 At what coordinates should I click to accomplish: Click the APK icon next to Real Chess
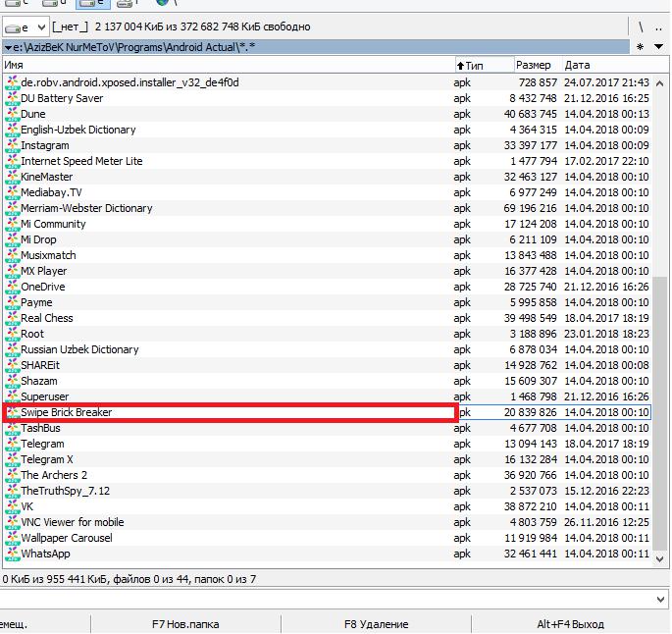click(x=13, y=318)
